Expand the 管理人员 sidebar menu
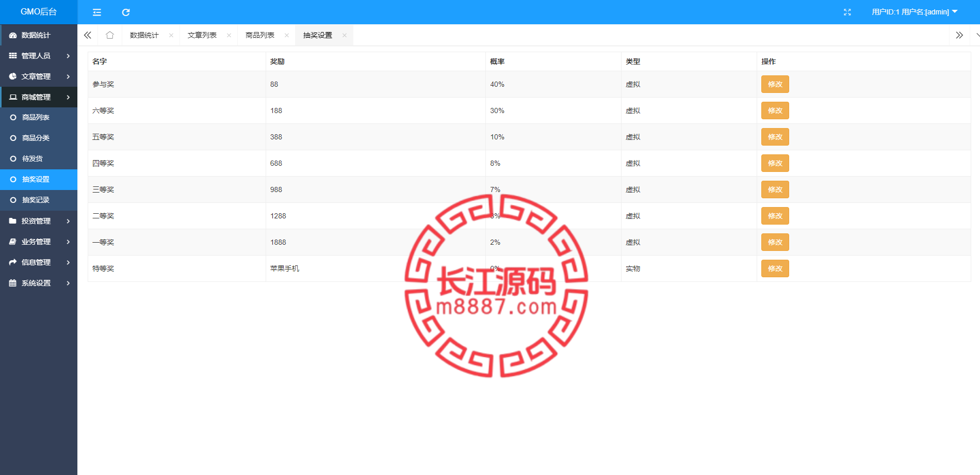Screen dimensions: 980x475 click(39, 56)
